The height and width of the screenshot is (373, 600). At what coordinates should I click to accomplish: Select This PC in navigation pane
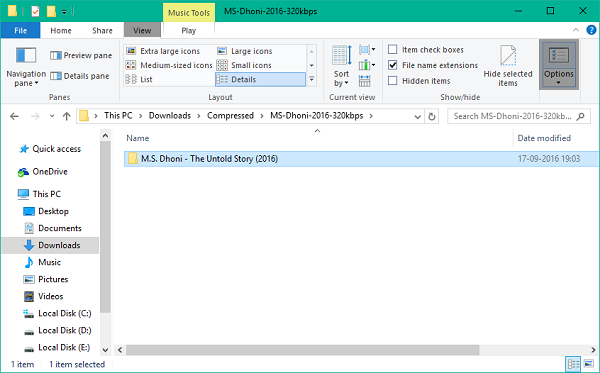(39, 194)
